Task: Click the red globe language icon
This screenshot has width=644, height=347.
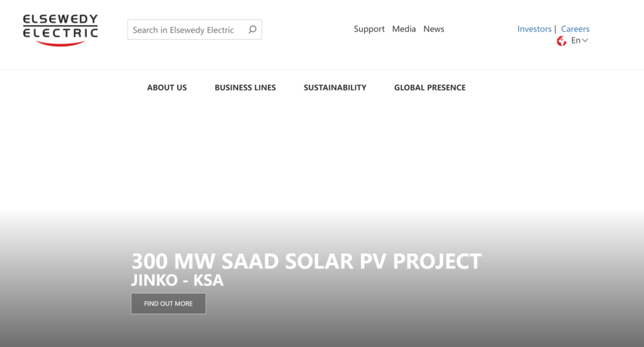Action: [x=561, y=41]
